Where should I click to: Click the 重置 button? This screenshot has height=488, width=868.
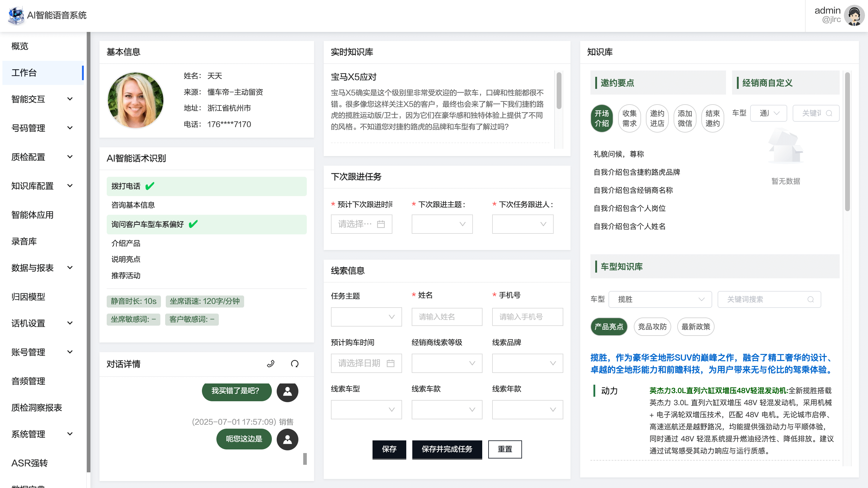point(505,449)
